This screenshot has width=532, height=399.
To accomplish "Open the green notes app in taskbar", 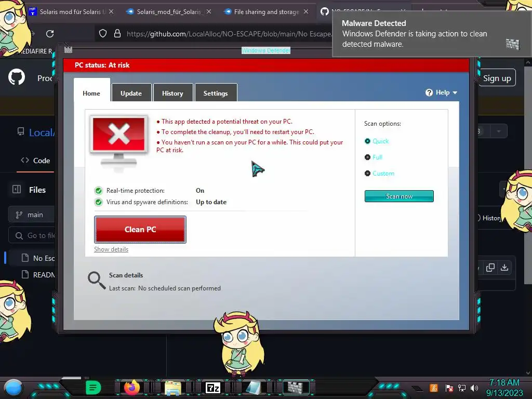I will click(x=93, y=388).
